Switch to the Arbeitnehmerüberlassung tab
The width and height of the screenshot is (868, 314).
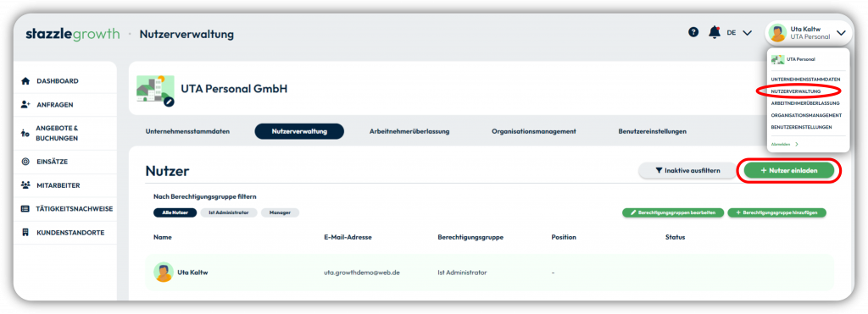point(409,131)
